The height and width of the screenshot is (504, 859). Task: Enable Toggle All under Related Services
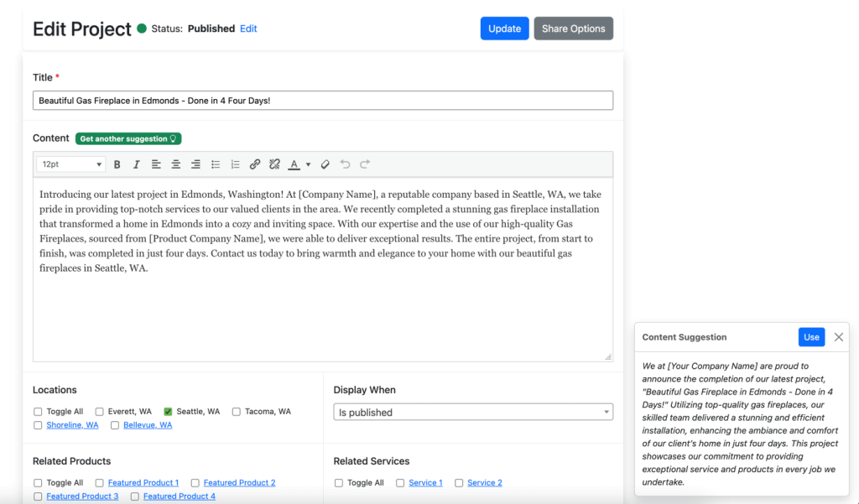339,483
